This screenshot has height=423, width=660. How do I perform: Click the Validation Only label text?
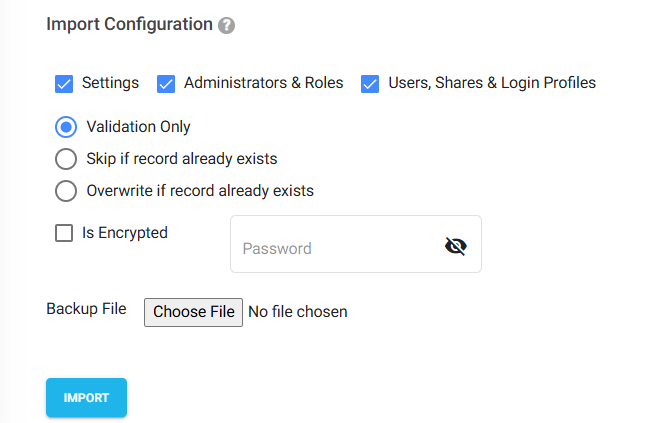138,127
